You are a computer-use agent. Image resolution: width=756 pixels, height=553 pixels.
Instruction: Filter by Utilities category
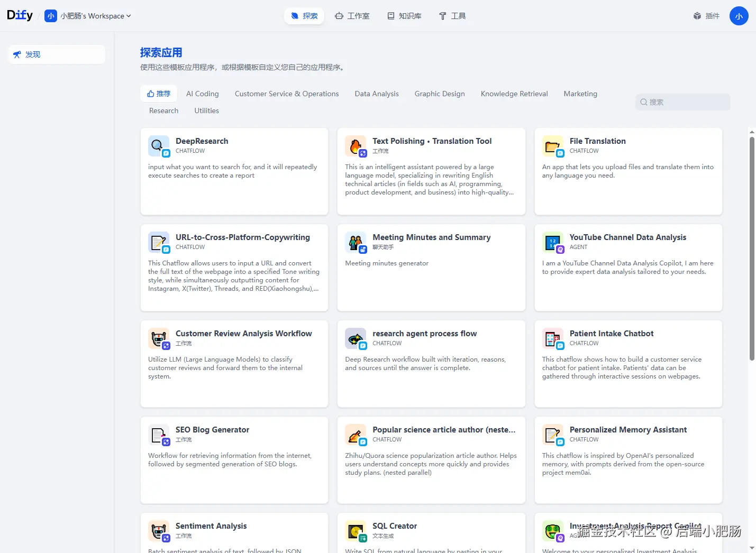(207, 110)
